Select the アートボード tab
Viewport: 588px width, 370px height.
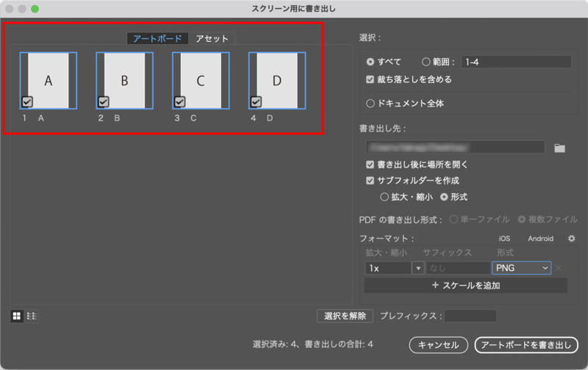[x=157, y=39]
